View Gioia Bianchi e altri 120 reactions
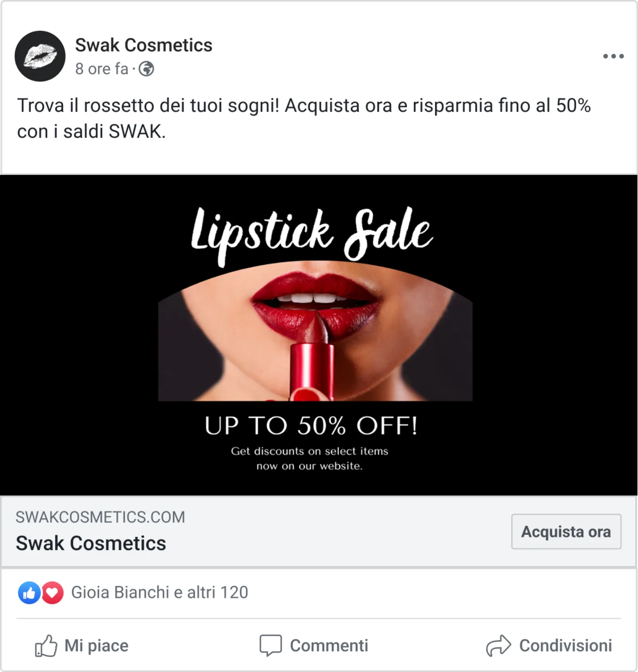This screenshot has width=638, height=672. click(159, 593)
